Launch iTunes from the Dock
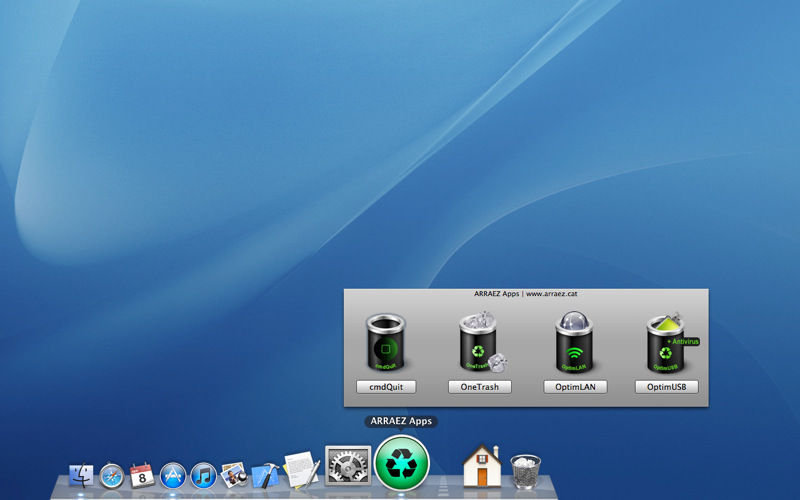The height and width of the screenshot is (500, 800). click(x=203, y=476)
